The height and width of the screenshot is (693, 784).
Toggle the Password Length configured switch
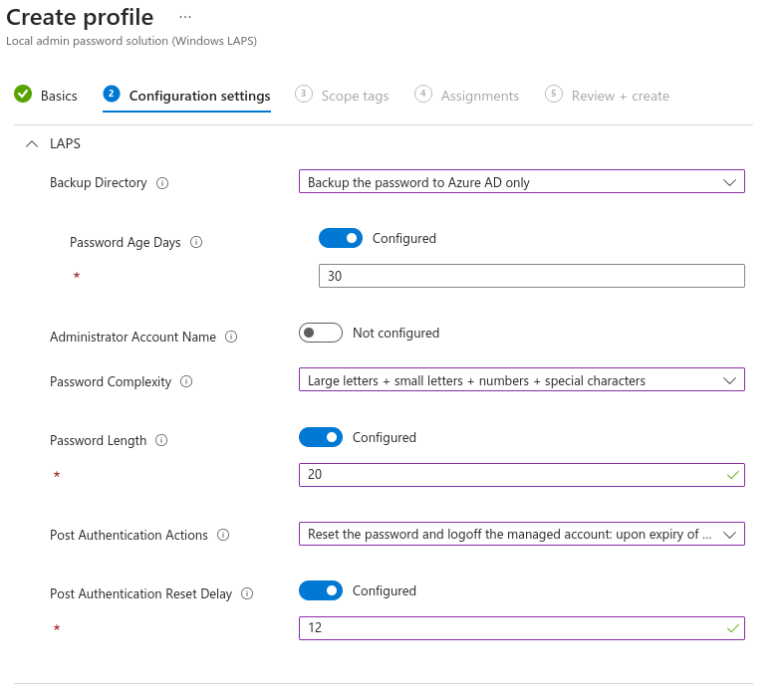click(321, 437)
